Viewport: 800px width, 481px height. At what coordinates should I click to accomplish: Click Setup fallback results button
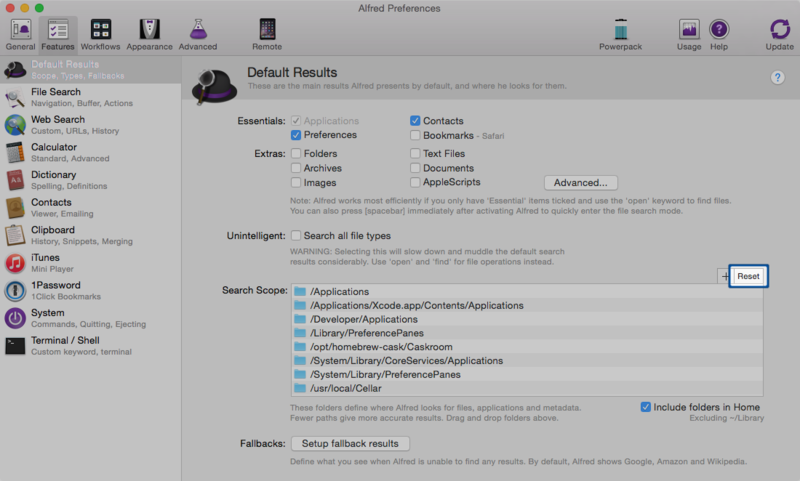tap(350, 443)
